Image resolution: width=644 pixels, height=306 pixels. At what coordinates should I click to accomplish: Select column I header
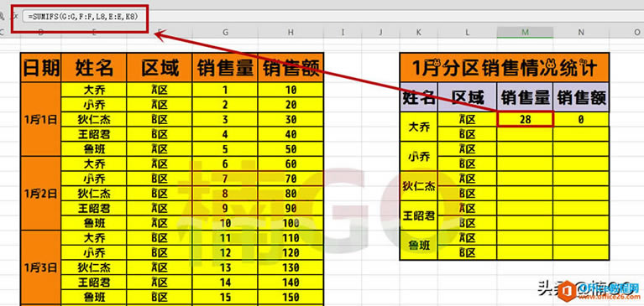coord(343,32)
